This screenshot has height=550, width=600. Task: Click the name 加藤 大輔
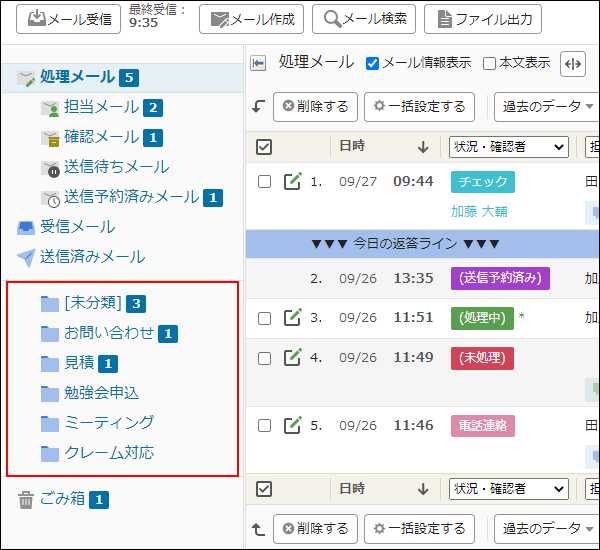coord(479,211)
